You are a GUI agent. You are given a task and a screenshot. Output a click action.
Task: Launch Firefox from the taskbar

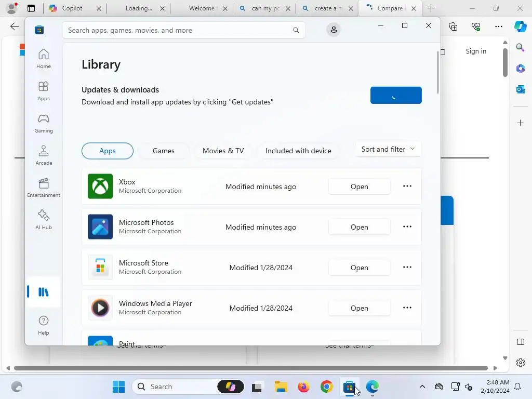pos(303,387)
